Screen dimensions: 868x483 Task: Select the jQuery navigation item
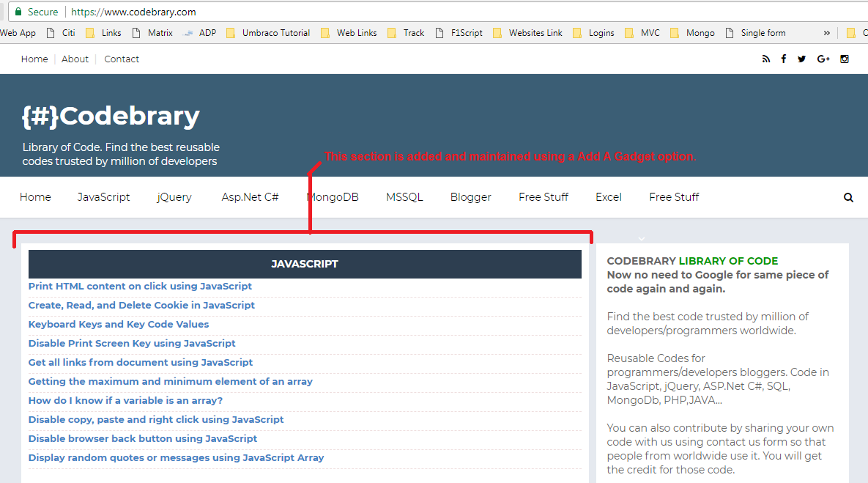[174, 197]
